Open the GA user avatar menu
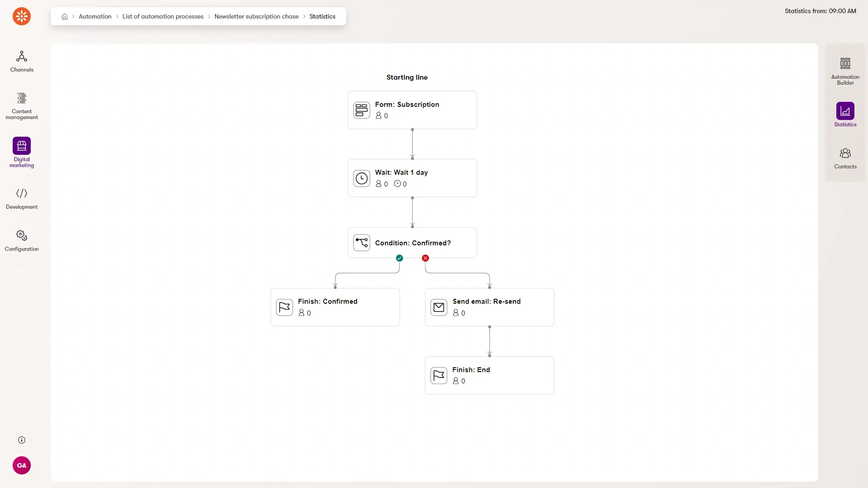 click(22, 465)
